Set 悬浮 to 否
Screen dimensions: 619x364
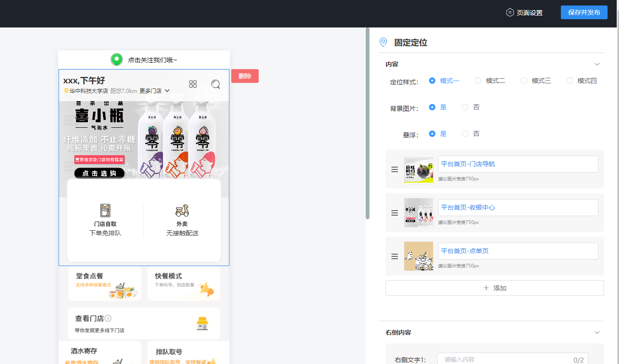471,134
